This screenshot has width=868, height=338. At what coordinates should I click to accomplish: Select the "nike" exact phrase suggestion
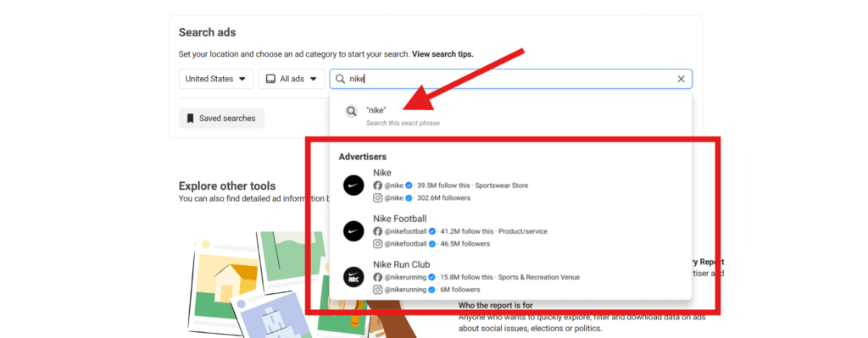coord(510,115)
